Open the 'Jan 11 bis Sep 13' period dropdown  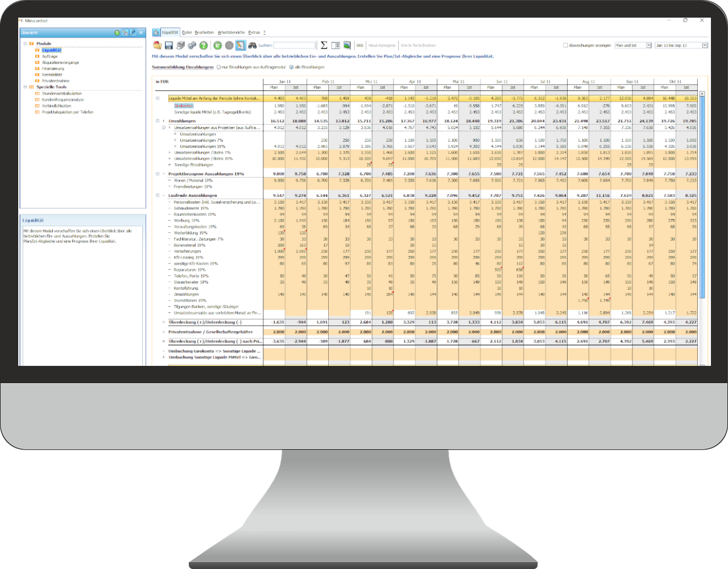[x=705, y=46]
